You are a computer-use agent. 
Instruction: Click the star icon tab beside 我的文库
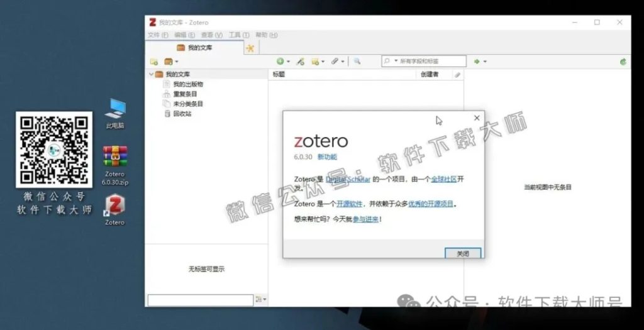(250, 48)
